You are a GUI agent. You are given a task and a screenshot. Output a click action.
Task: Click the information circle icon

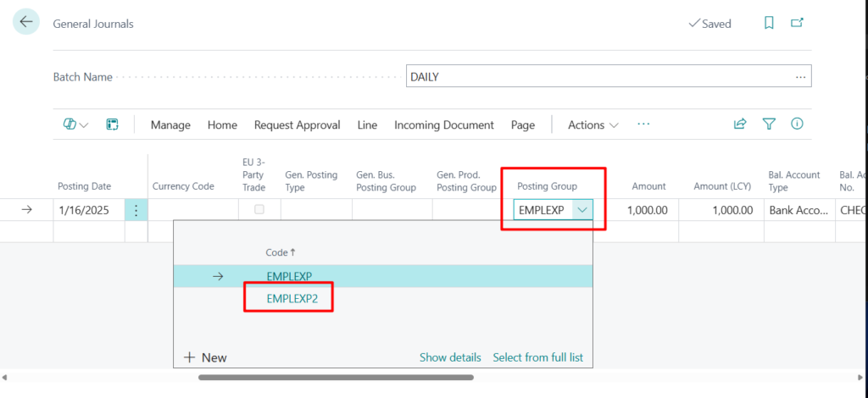tap(797, 124)
